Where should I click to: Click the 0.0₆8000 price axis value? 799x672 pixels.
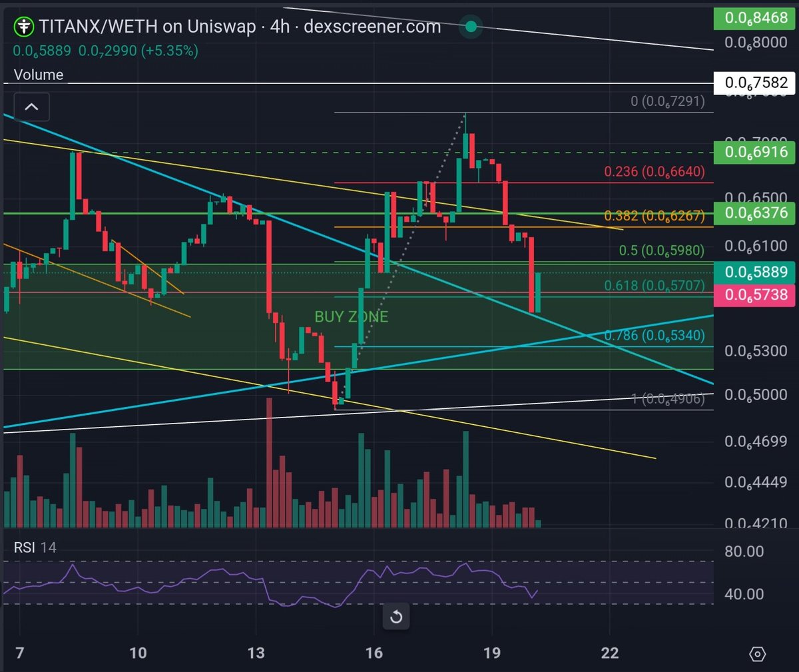click(x=756, y=43)
